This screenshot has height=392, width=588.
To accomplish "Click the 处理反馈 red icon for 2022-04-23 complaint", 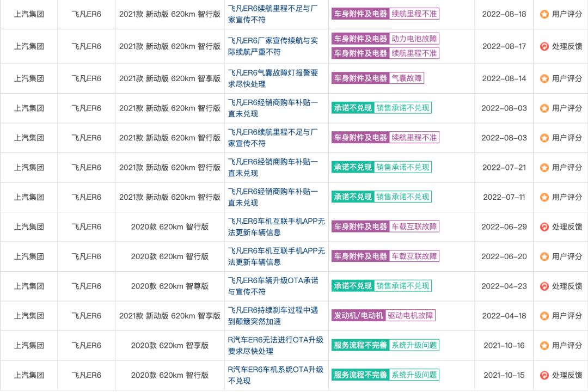I will [x=544, y=286].
